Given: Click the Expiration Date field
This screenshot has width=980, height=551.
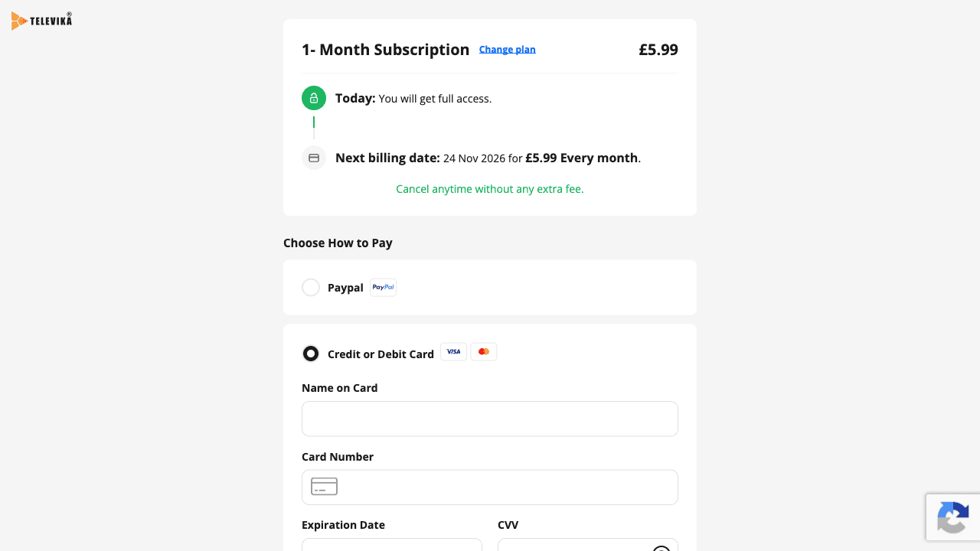Looking at the screenshot, I should coord(392,544).
